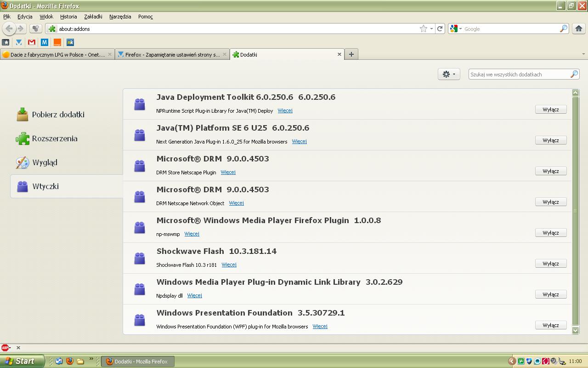
Task: Disable the Shockwave Flash plugin
Action: [x=551, y=264]
